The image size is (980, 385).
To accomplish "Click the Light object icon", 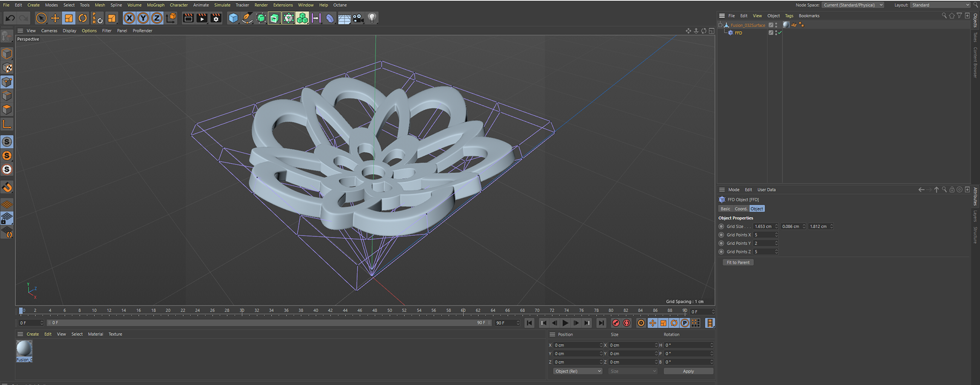I will pyautogui.click(x=372, y=18).
